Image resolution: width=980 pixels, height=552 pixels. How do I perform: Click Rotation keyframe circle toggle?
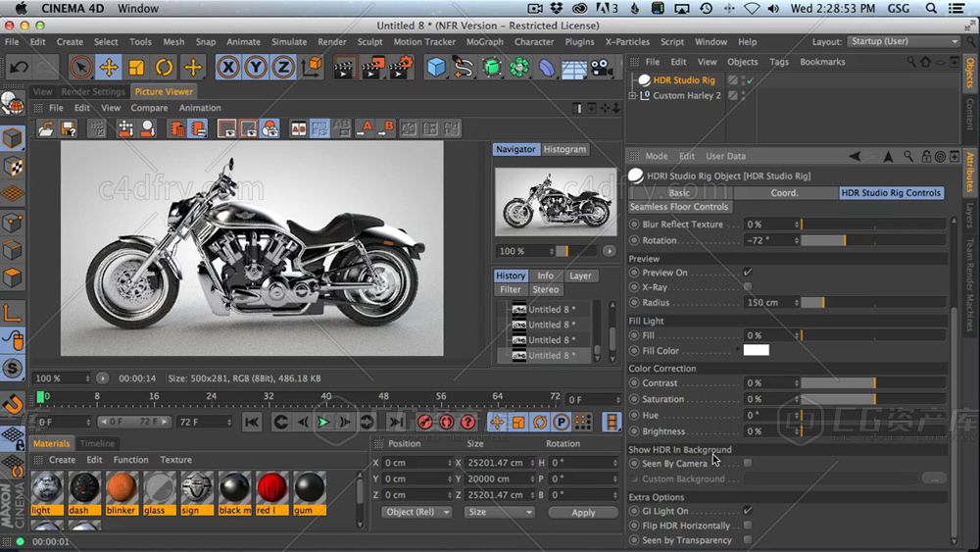(x=634, y=240)
